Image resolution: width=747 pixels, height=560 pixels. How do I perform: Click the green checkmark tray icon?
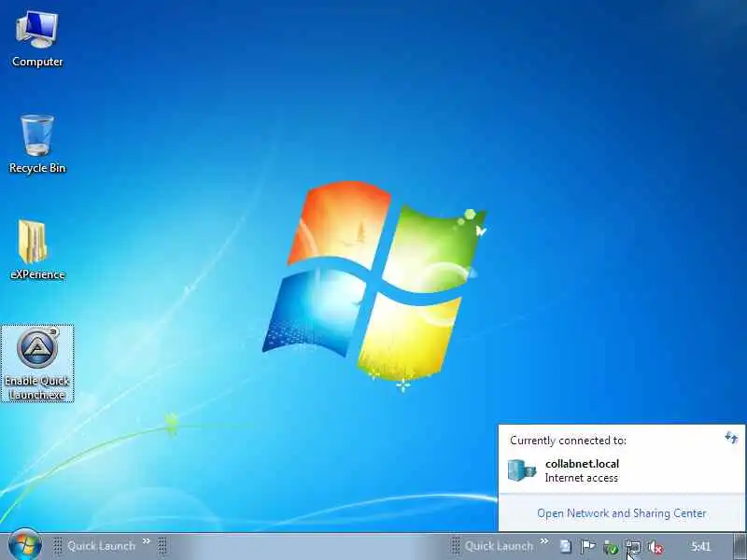pos(611,548)
